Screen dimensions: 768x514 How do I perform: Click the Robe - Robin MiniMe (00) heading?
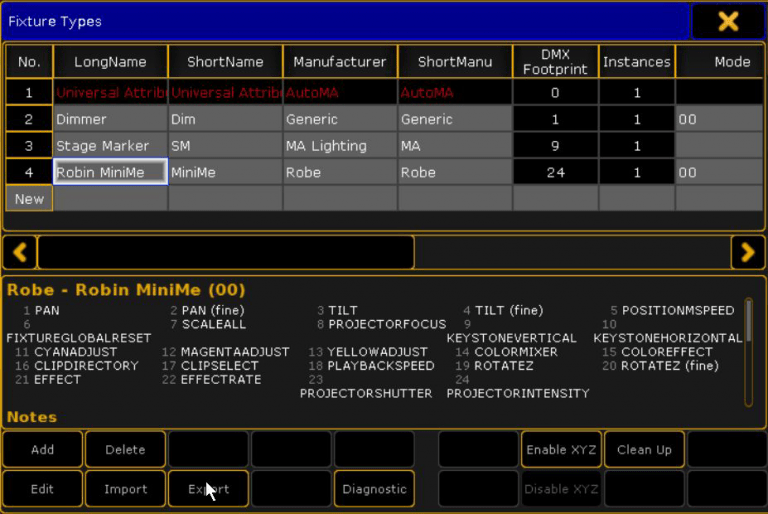coord(126,290)
